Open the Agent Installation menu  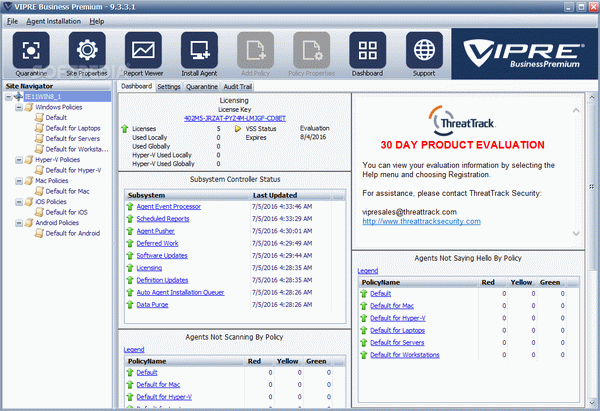pos(54,21)
